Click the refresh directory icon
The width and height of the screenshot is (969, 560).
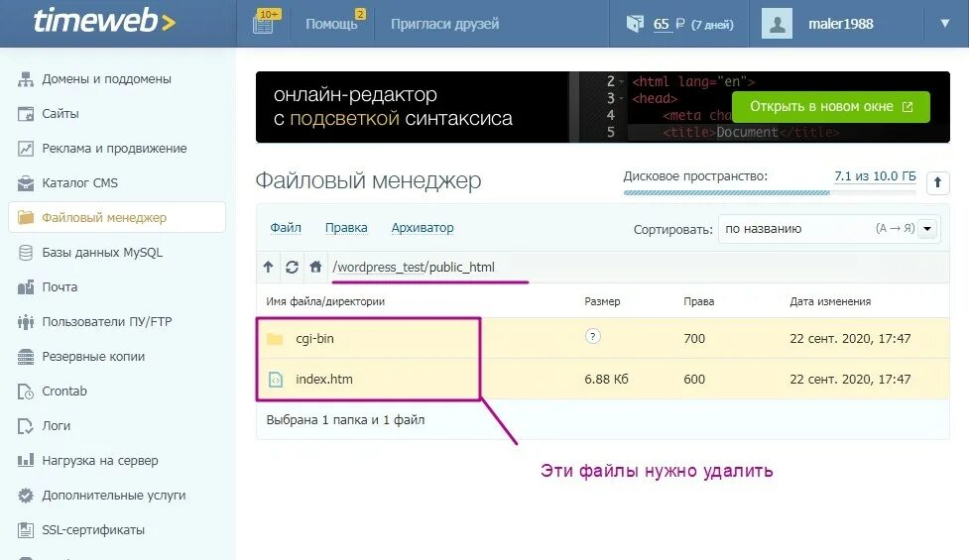(292, 267)
